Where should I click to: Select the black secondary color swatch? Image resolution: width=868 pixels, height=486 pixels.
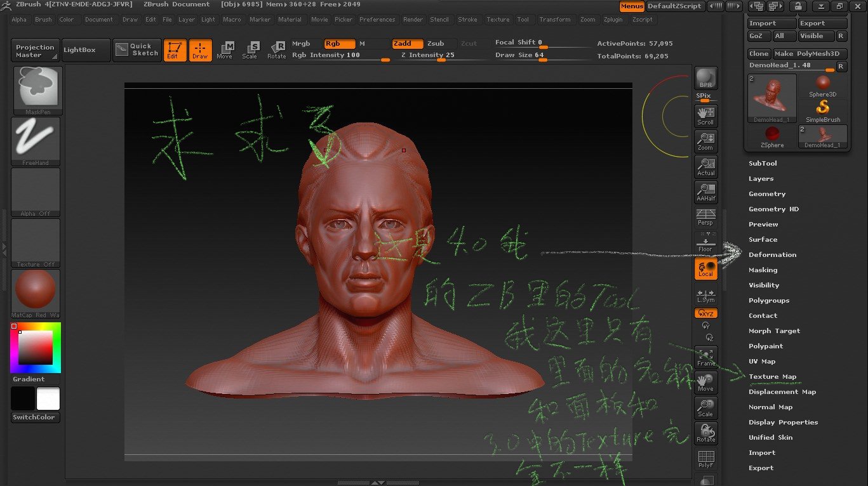pyautogui.click(x=23, y=398)
